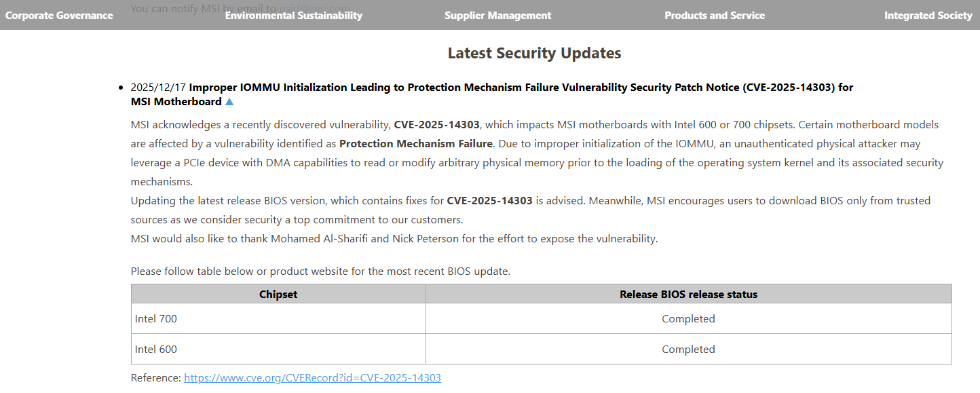Viewport: 980px width, 393px height.
Task: Select the Intel 700 table cell
Action: (156, 319)
